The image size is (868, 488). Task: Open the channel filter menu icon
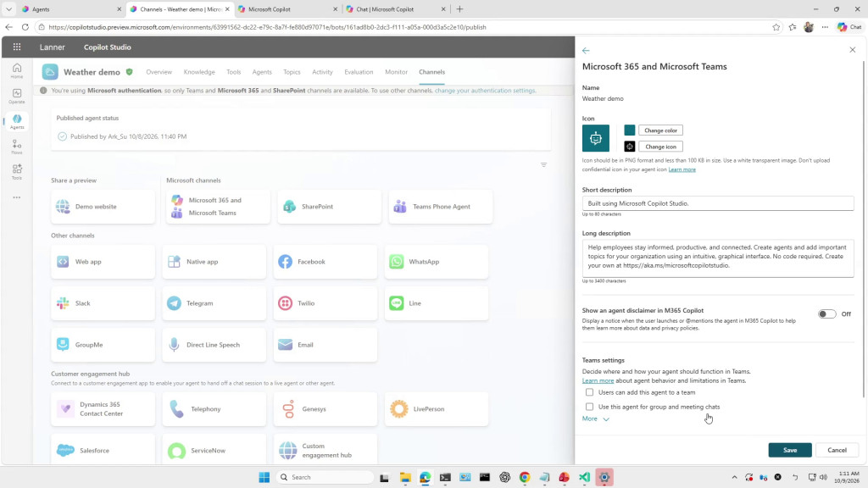click(x=543, y=165)
